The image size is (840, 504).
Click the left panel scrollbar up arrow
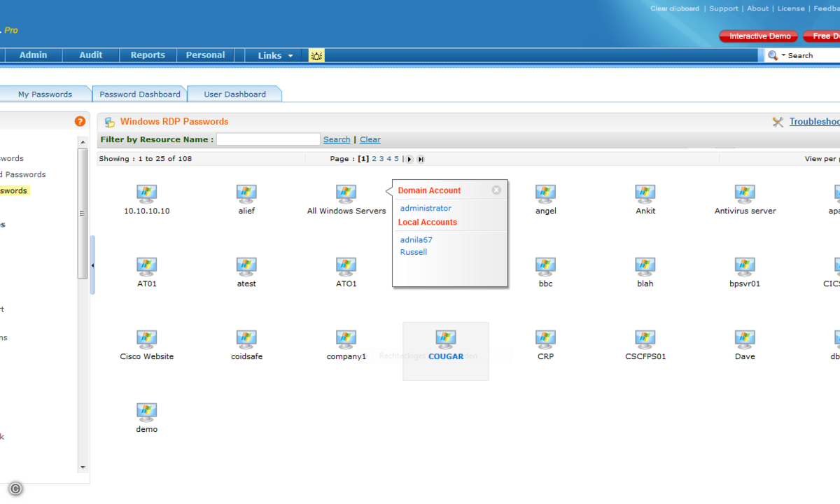coord(83,142)
